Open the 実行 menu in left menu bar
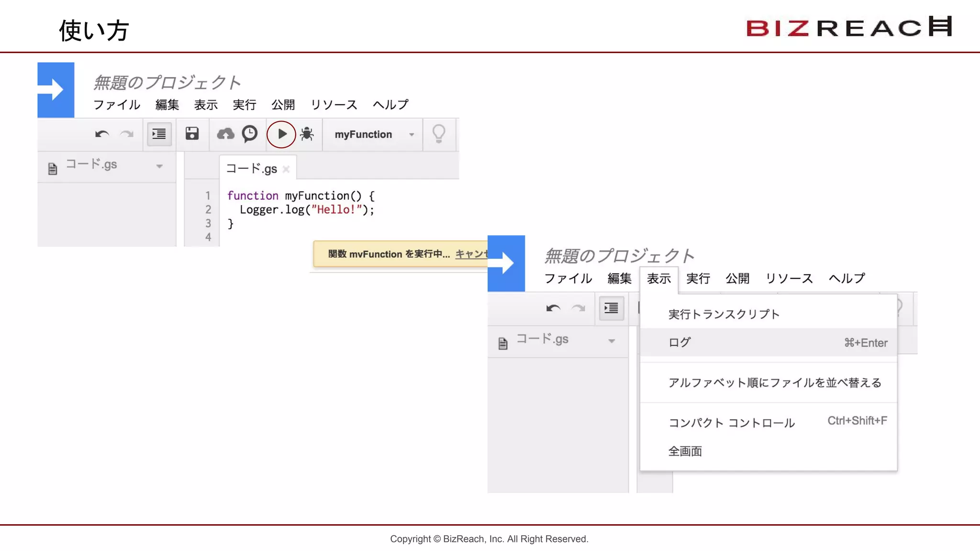Screen dimensions: 980x551 point(244,105)
